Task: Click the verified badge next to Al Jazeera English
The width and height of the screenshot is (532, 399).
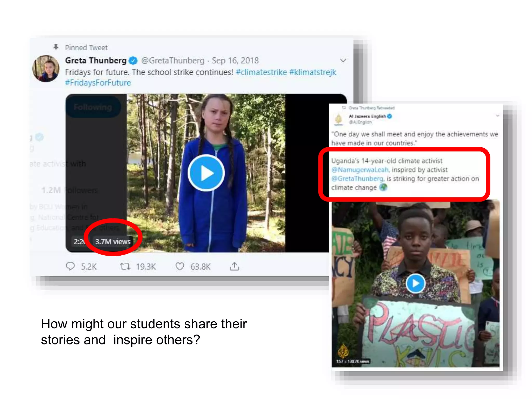Action: tap(389, 116)
